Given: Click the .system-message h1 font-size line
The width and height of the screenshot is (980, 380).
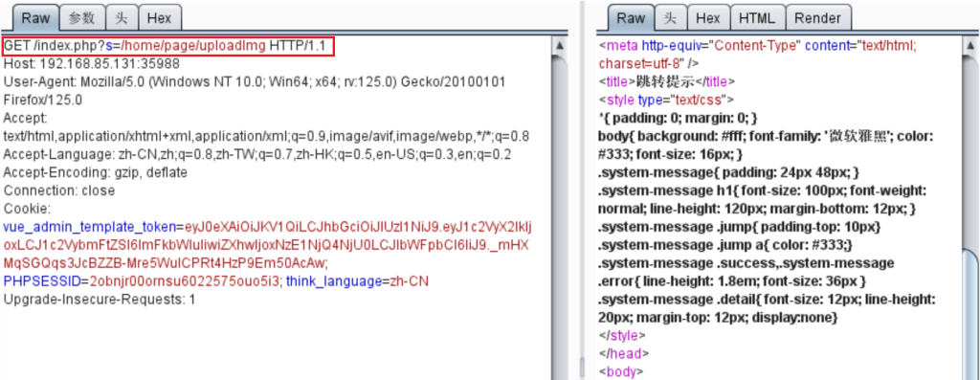Looking at the screenshot, I should tap(763, 190).
